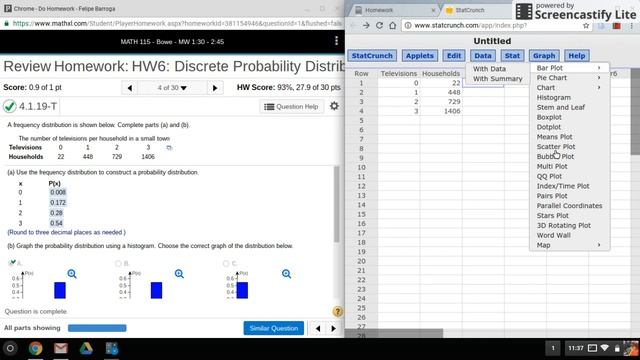Zoom into graph A with magnifier icon

click(x=72, y=274)
